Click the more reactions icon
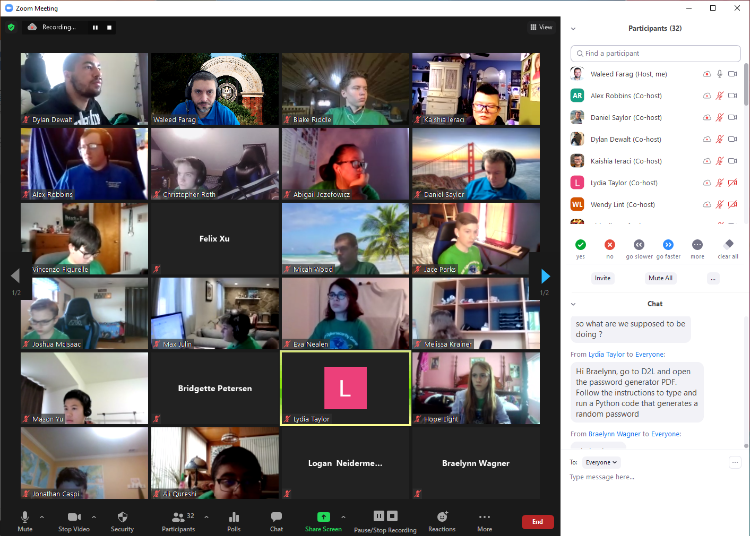Screen dimensions: 750x536 pos(697,245)
